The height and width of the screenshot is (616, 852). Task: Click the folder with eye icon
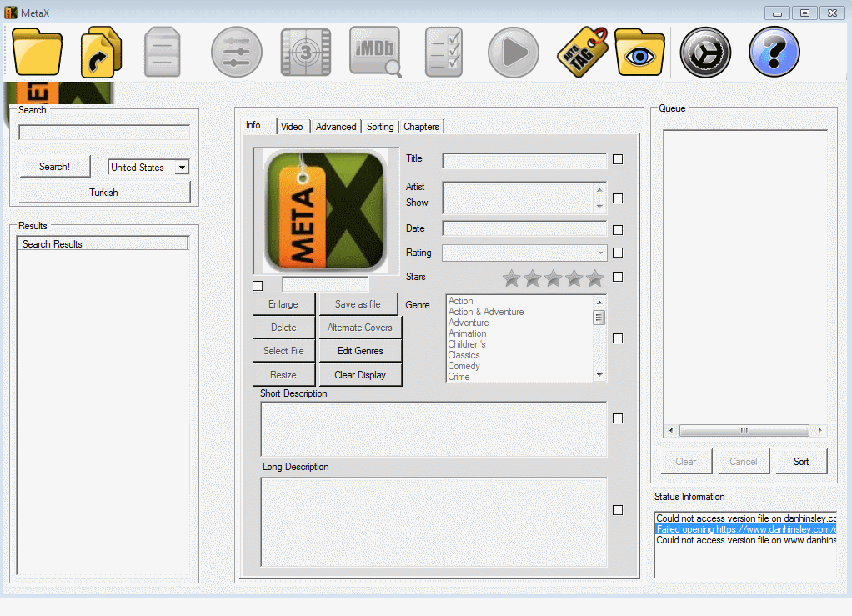(639, 53)
